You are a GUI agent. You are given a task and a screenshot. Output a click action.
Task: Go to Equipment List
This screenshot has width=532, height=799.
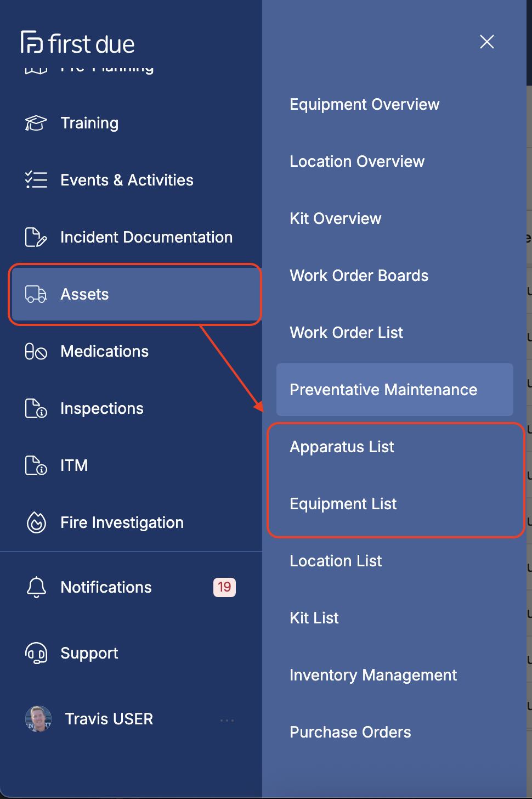tap(343, 504)
